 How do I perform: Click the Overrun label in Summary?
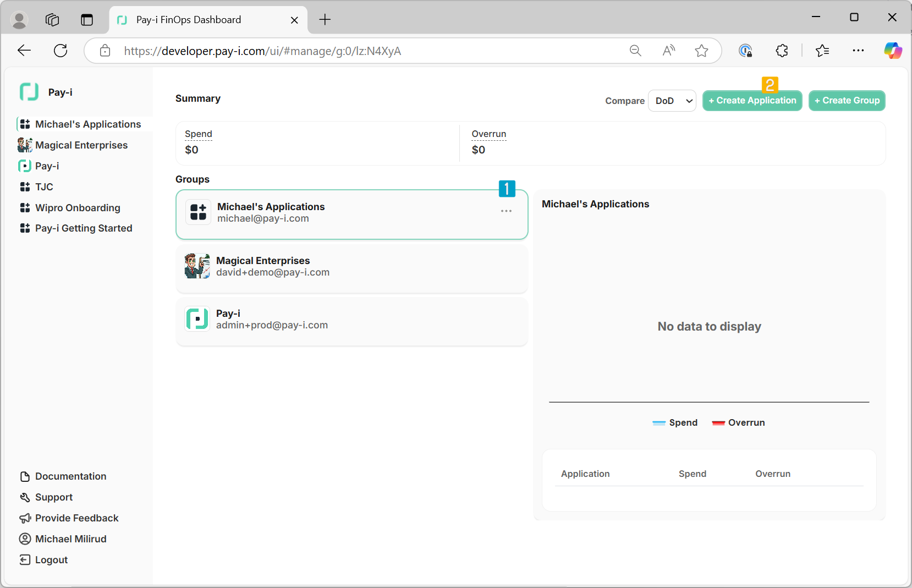coord(489,134)
